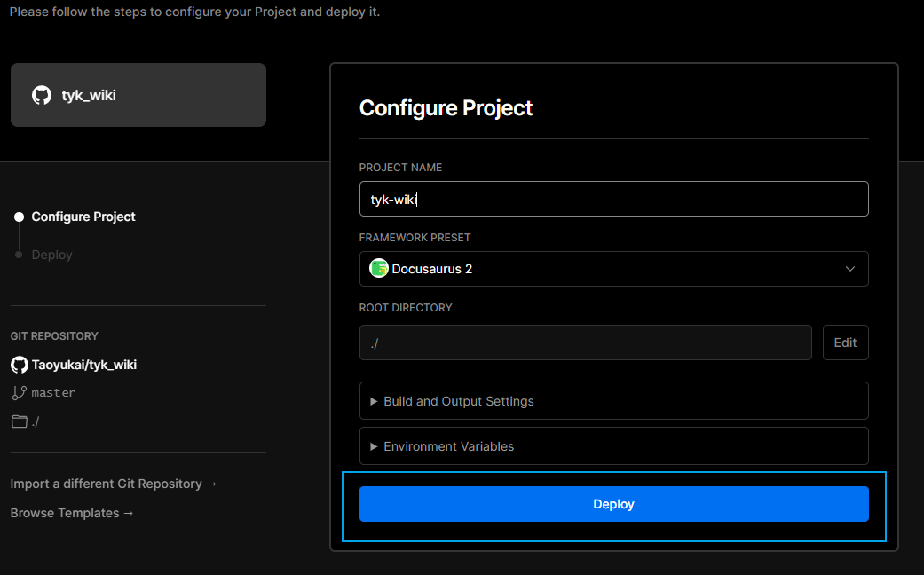Click the Docusaurus logo in Framework Preset
This screenshot has width=924, height=575.
379,269
